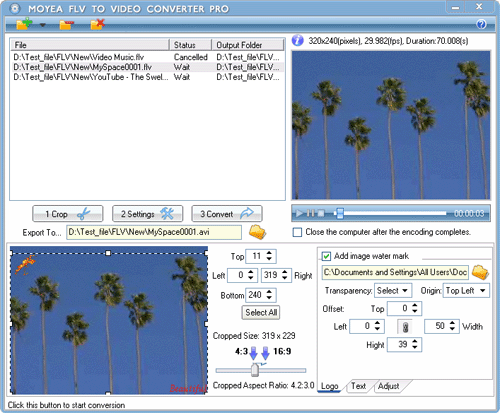This screenshot has height=413, width=500.
Task: Click the clear all files icon
Action: (98, 24)
